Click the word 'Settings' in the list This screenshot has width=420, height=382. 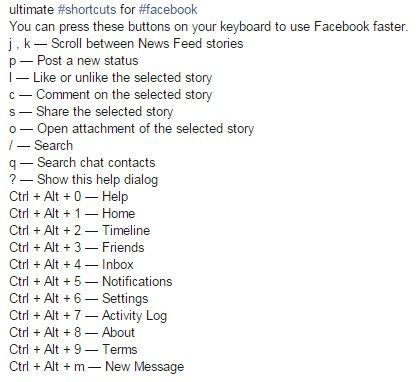pyautogui.click(x=125, y=299)
